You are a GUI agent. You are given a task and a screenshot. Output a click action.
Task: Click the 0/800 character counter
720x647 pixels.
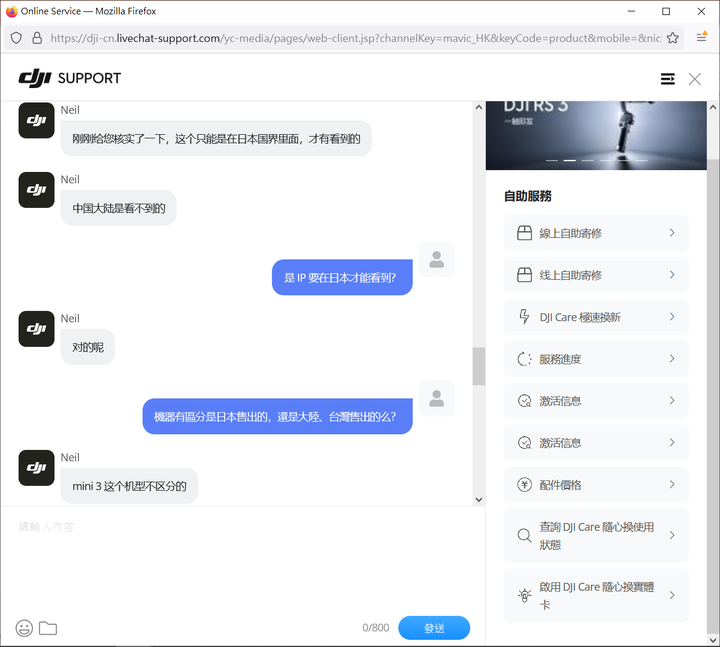click(376, 628)
